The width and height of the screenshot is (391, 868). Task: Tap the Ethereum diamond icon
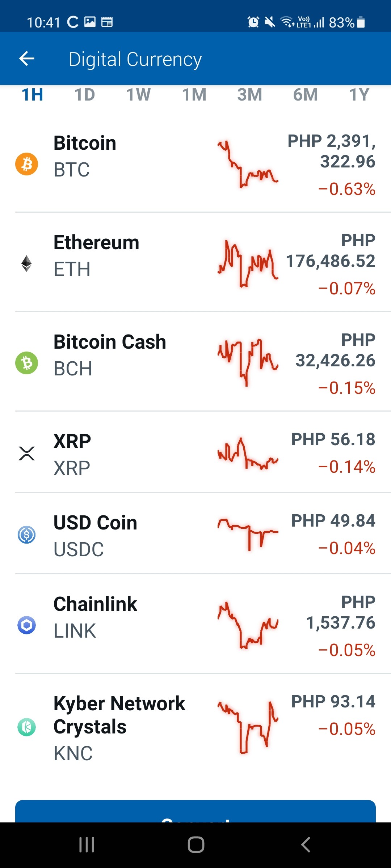coord(26,263)
